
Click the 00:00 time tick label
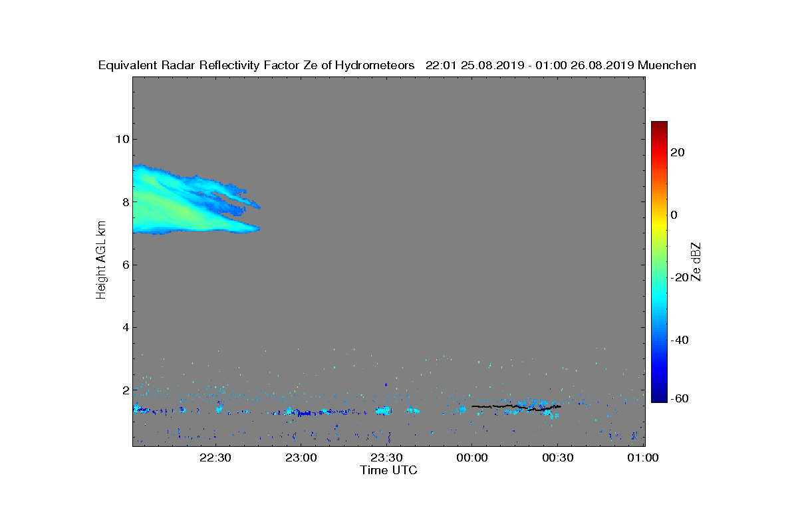(472, 458)
